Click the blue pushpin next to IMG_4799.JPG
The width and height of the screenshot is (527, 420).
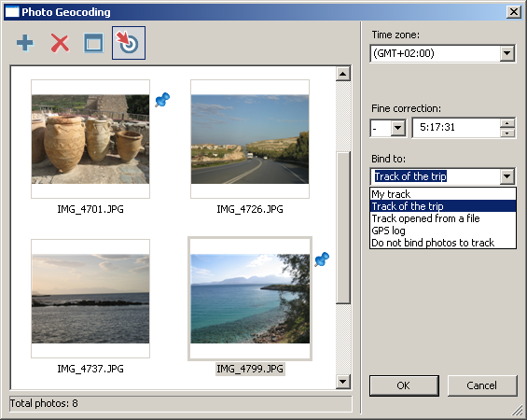pyautogui.click(x=322, y=259)
